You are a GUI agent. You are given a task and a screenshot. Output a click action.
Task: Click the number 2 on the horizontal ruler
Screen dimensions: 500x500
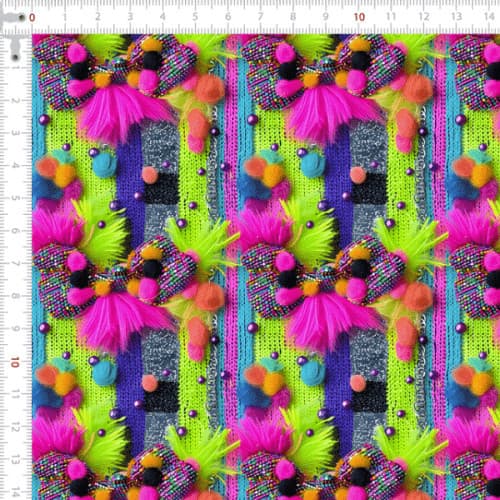[x=98, y=17]
